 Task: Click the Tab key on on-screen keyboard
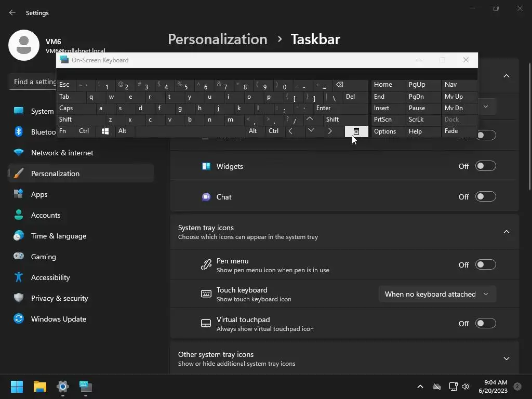coord(71,97)
